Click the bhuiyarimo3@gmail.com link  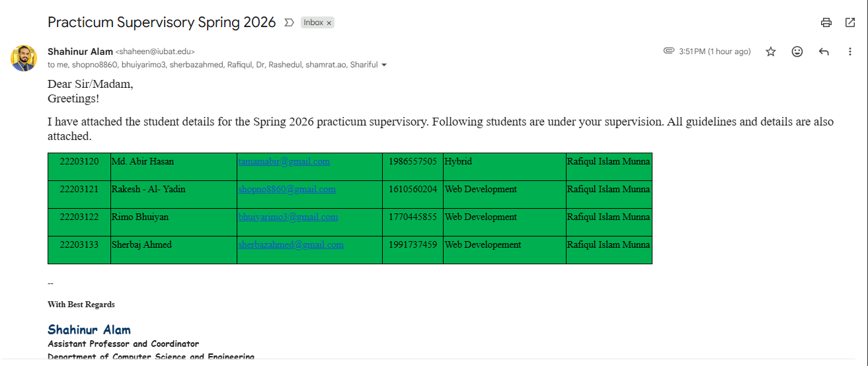[x=288, y=217]
